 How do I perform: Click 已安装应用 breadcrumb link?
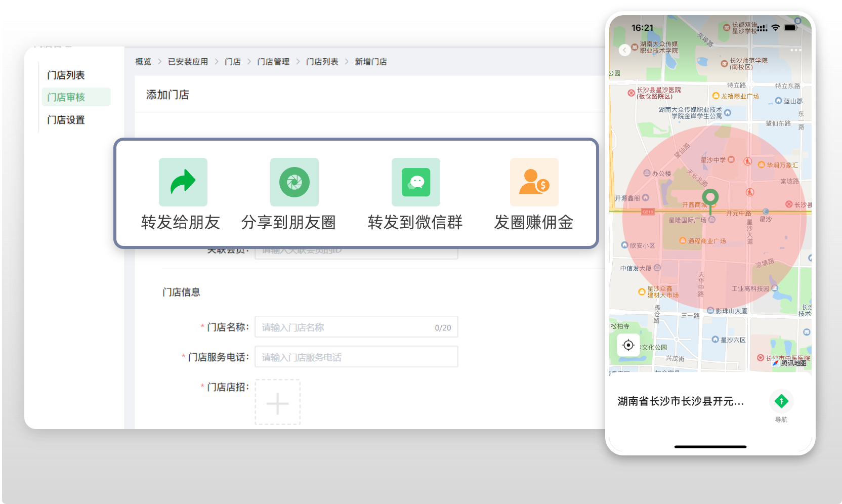click(188, 62)
